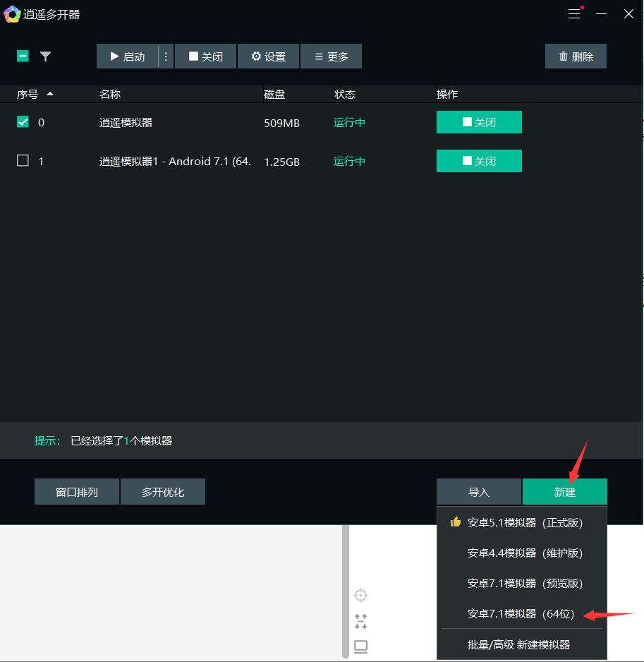Viewport: 644px width, 662px height.
Task: Open the hamburger menu at top right
Action: tap(574, 13)
